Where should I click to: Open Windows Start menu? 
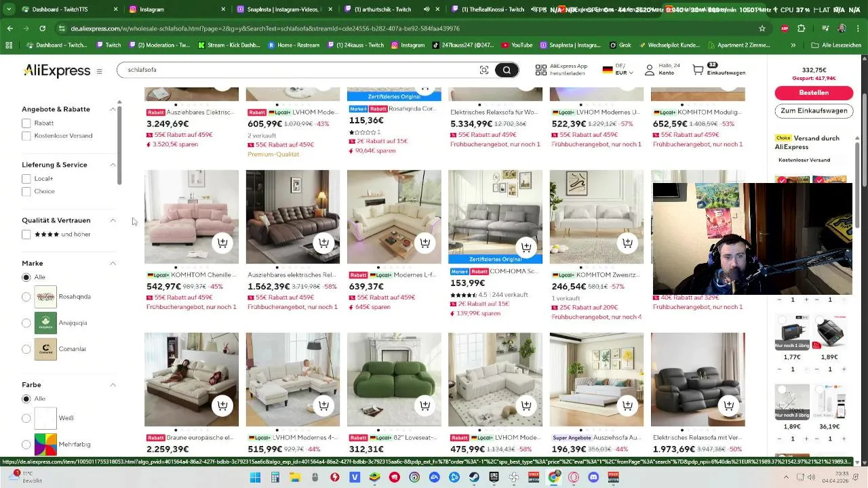(255, 477)
